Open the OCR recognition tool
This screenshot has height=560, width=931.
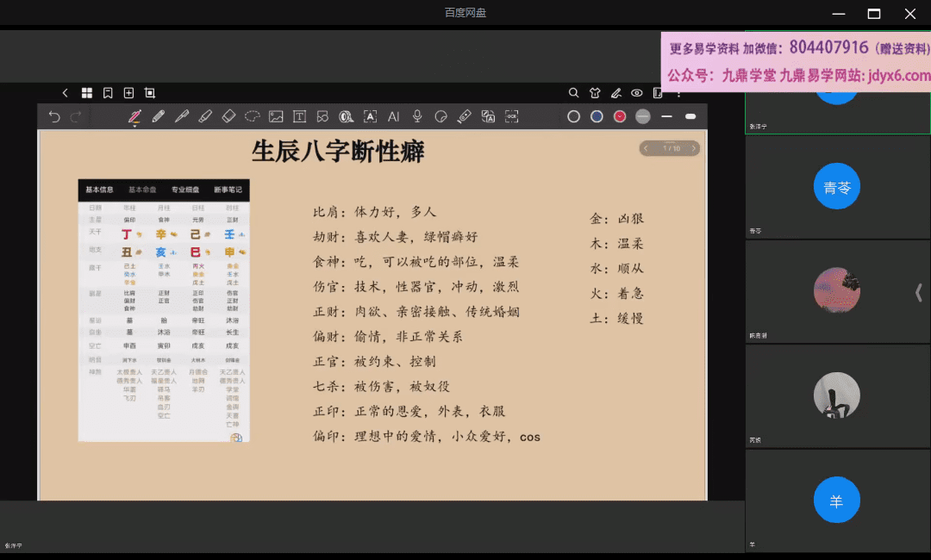click(511, 116)
